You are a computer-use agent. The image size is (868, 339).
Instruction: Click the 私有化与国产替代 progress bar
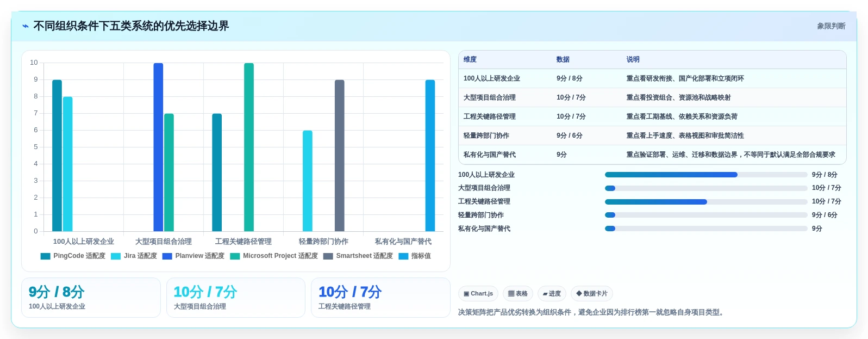(706, 229)
